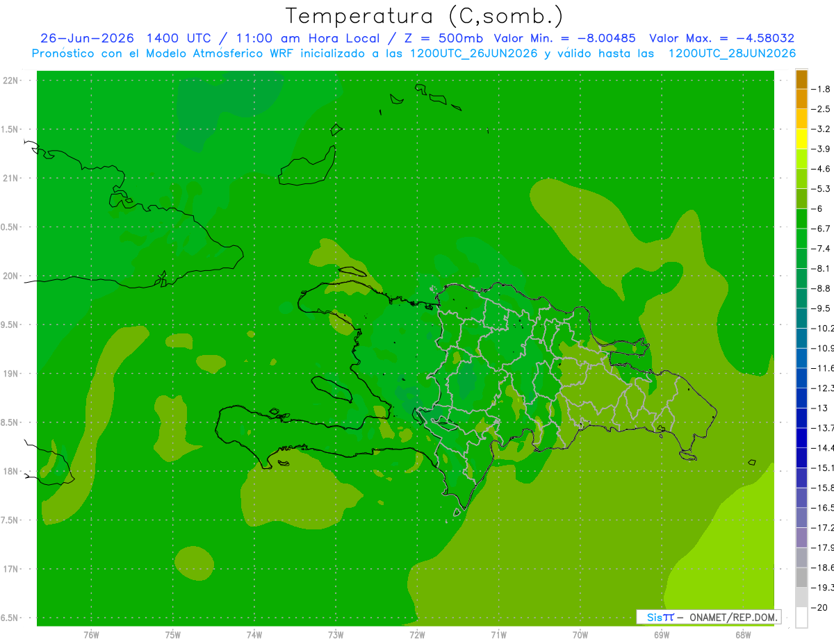The height and width of the screenshot is (644, 834).
Task: Click the '19N' latitude label
Action: coord(11,374)
